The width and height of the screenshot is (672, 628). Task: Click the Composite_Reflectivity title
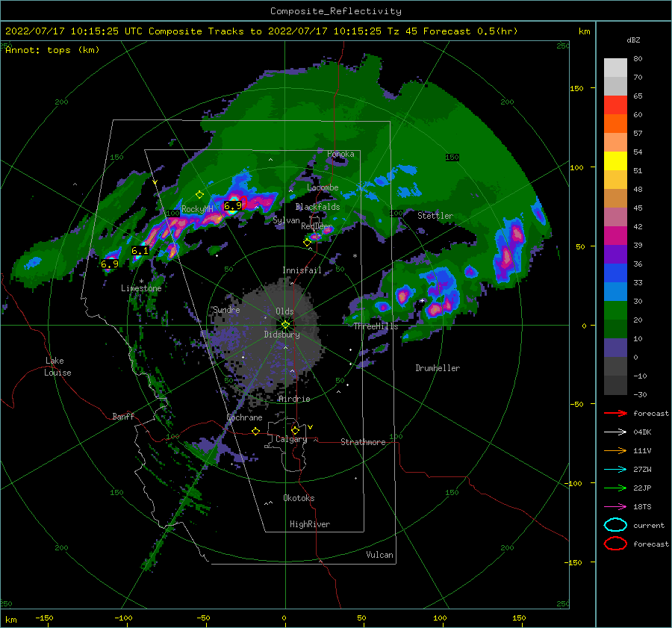pos(336,11)
